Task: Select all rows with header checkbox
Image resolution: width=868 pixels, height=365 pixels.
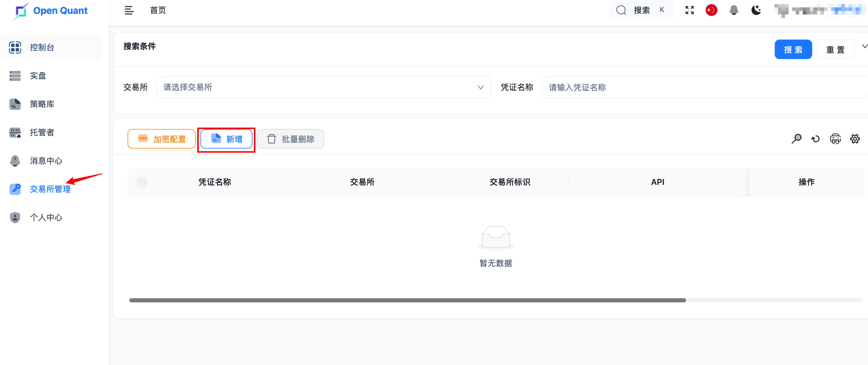Action: pyautogui.click(x=142, y=182)
